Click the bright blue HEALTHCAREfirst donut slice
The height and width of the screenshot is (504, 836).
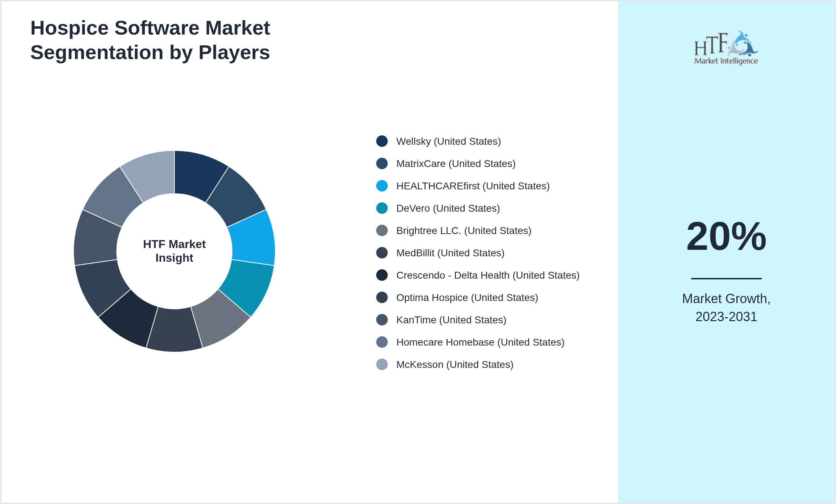tap(252, 239)
